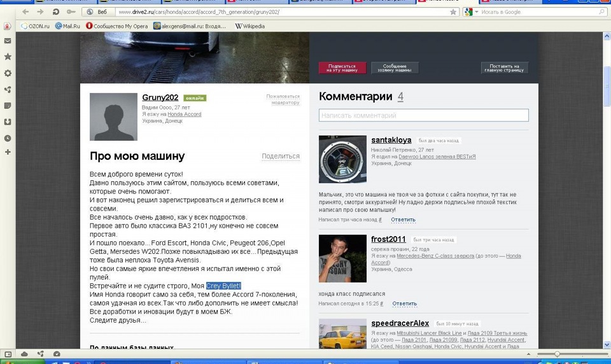Open the Mercedes-Benz C-class зверюга link
The height and width of the screenshot is (364, 611).
click(435, 256)
